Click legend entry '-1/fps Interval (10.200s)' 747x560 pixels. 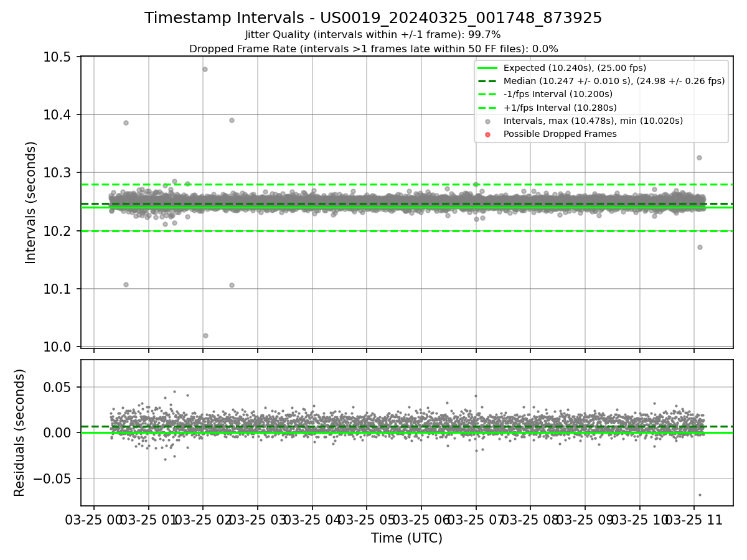(x=558, y=94)
